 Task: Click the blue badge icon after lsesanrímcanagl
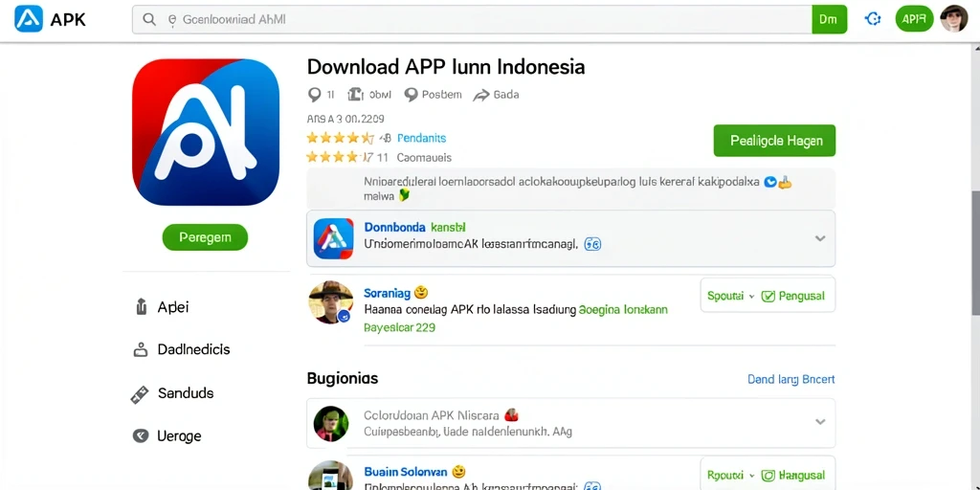click(x=591, y=244)
